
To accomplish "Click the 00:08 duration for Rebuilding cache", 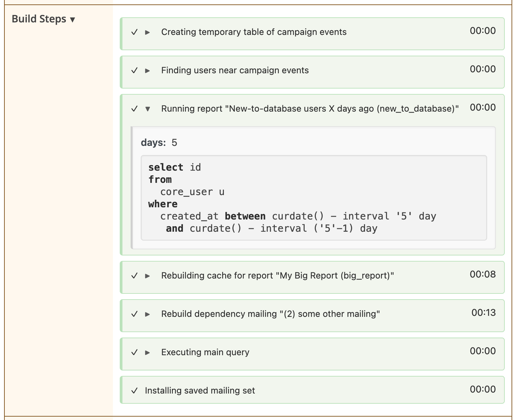I will coord(483,274).
